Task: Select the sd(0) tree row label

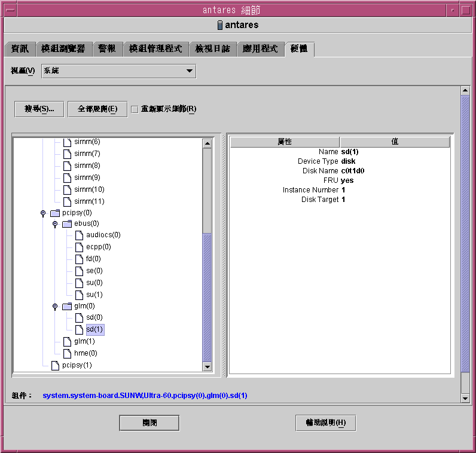Action: click(x=94, y=317)
